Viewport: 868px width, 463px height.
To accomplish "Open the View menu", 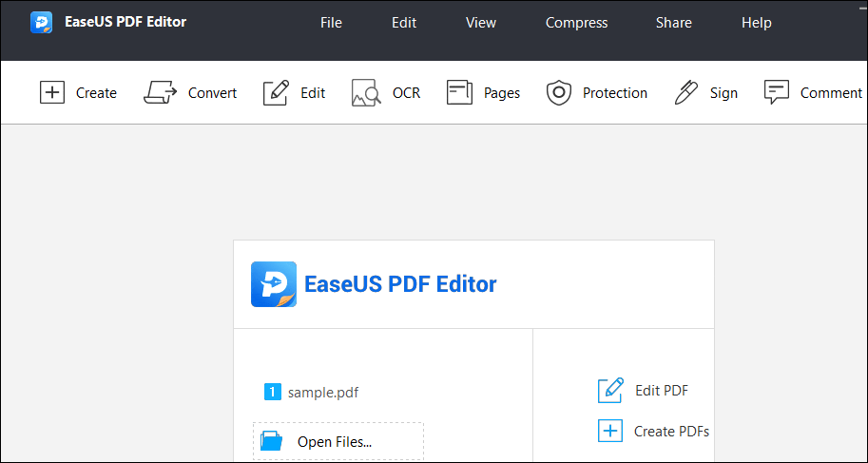I will tap(481, 23).
